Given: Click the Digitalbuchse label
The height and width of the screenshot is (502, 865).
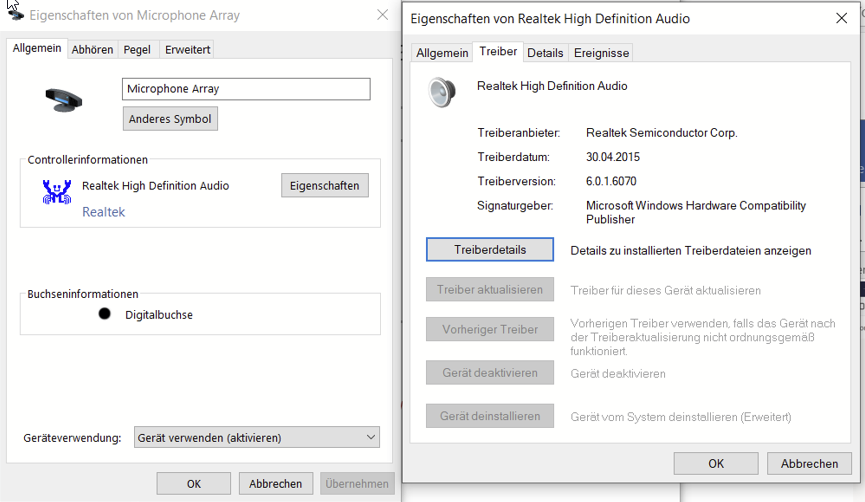Looking at the screenshot, I should click(159, 314).
